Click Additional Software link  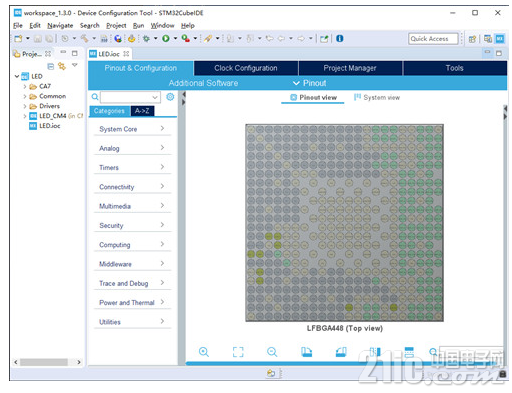click(203, 83)
